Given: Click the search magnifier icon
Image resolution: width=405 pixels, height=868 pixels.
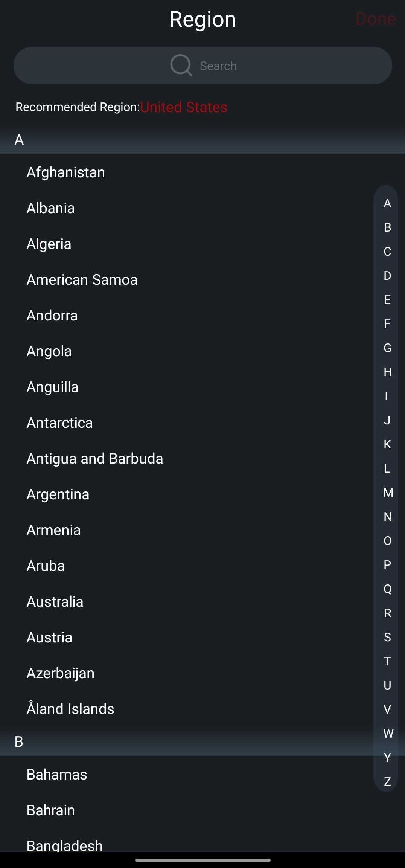Looking at the screenshot, I should (181, 65).
